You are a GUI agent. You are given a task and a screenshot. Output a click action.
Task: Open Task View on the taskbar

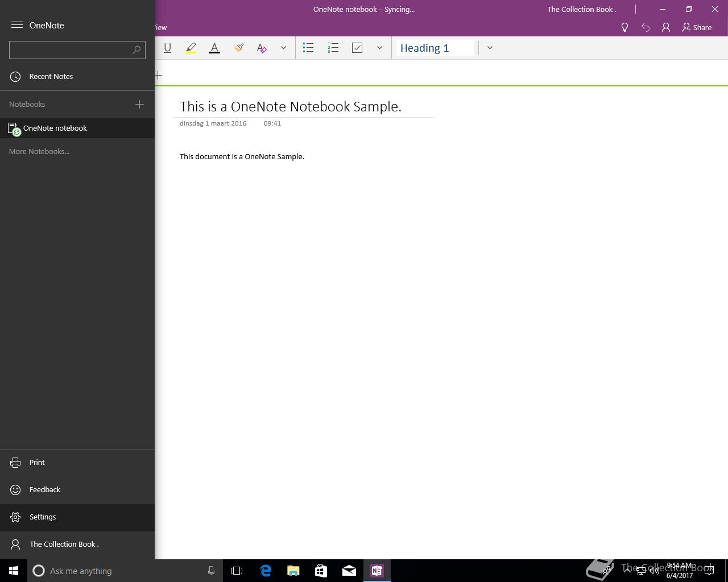(x=237, y=571)
